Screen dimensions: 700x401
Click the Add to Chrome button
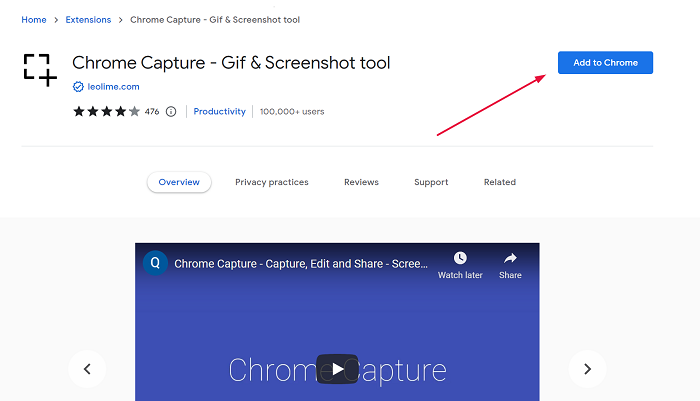point(605,63)
